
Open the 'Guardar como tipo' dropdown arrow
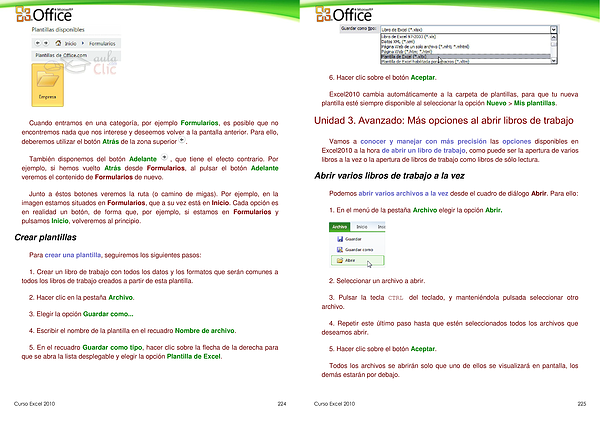tap(553, 29)
